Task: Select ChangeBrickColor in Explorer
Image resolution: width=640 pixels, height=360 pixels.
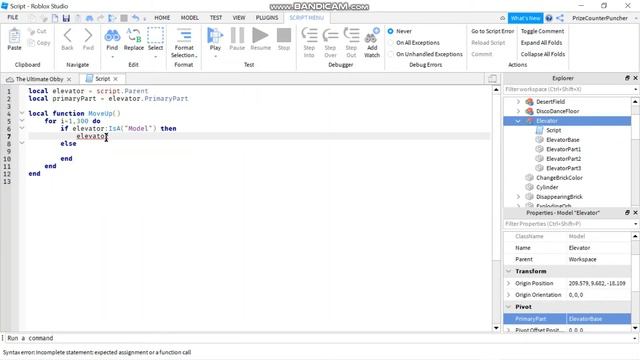Action: 559,178
